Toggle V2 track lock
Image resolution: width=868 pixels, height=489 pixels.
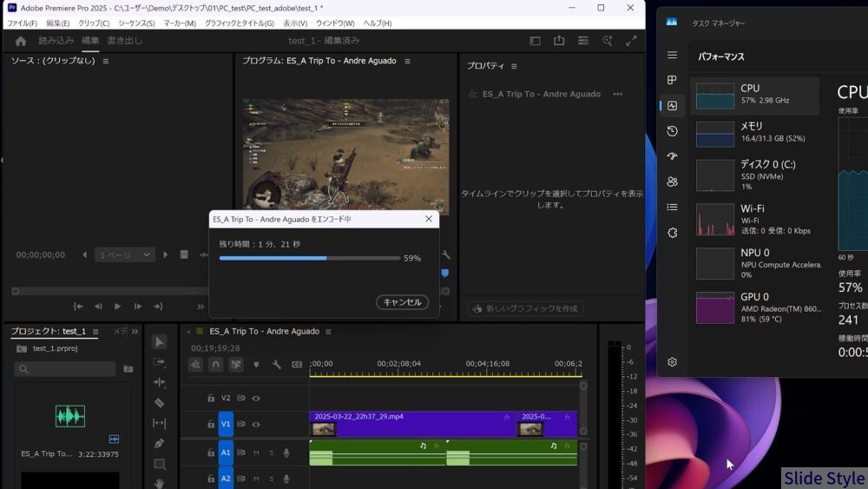pyautogui.click(x=211, y=398)
